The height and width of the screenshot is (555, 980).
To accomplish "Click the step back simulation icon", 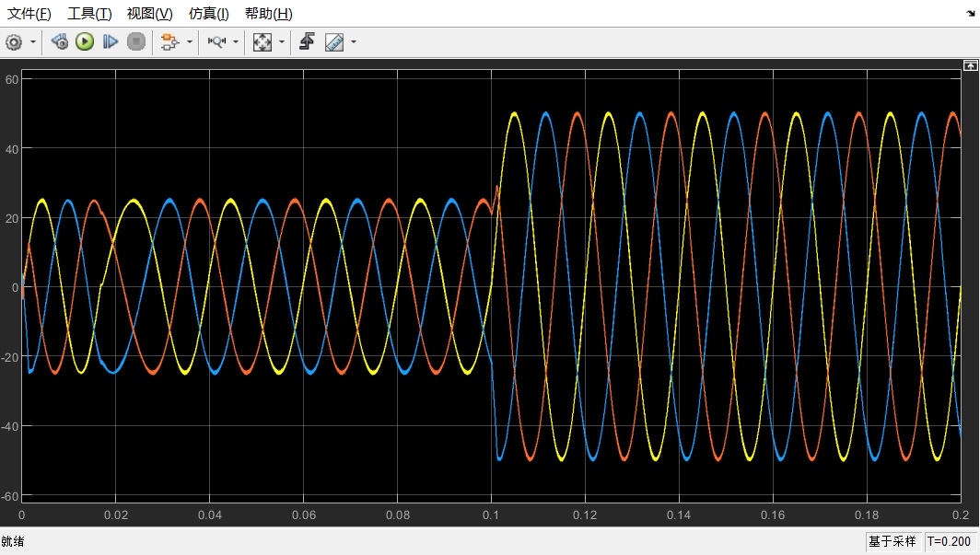I will [60, 41].
